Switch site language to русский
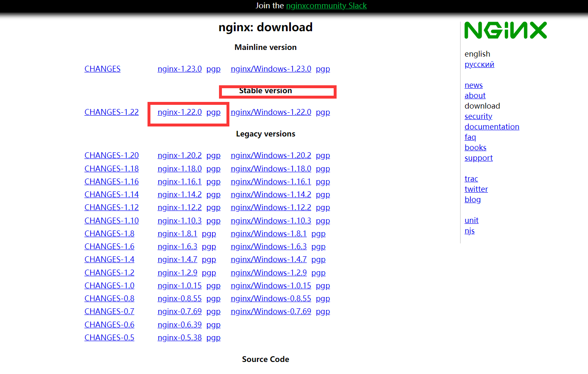The width and height of the screenshot is (588, 374). point(479,64)
